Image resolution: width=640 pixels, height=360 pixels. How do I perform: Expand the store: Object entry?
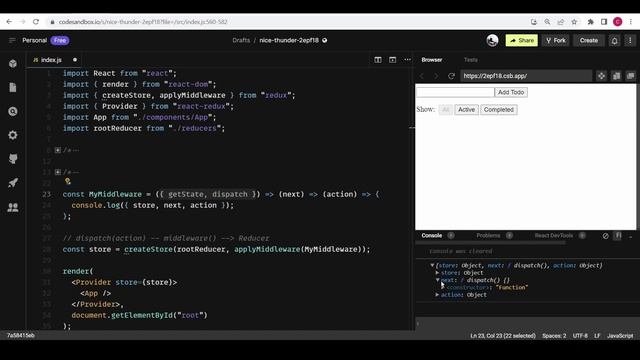click(x=438, y=273)
